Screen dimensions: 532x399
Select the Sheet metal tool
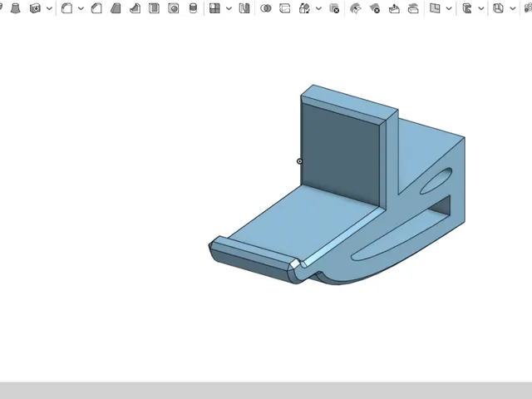point(498,8)
